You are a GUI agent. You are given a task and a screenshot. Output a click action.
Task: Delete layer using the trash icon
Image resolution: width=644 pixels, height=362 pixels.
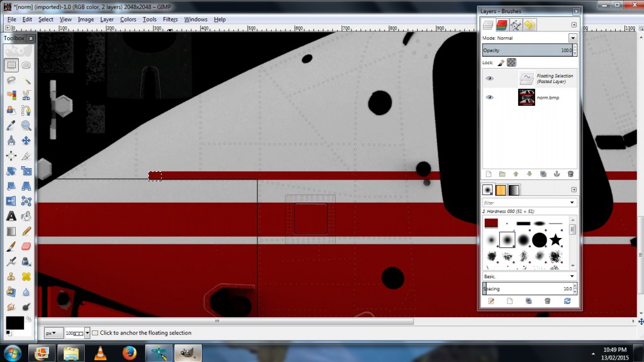point(570,174)
